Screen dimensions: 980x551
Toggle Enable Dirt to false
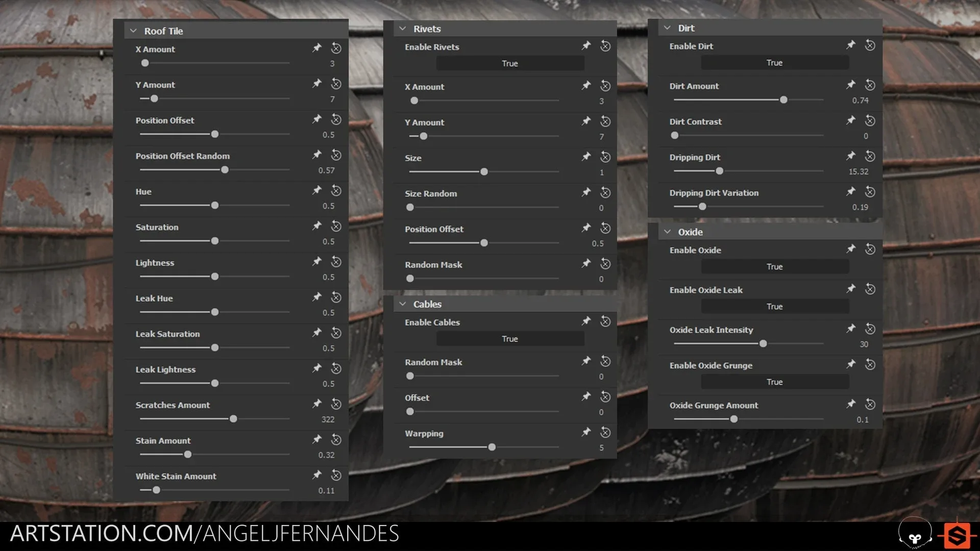point(774,62)
